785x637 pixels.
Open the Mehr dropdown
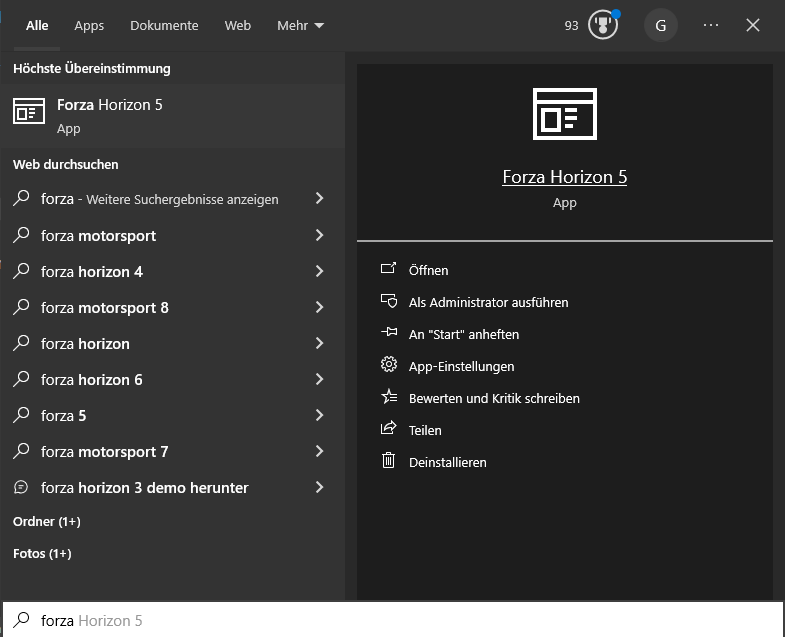[x=300, y=25]
